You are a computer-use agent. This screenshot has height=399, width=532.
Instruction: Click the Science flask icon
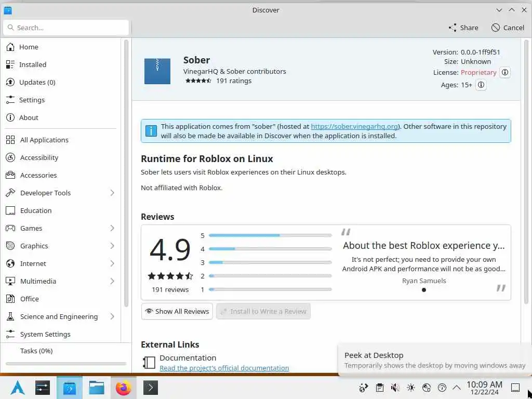pos(10,316)
